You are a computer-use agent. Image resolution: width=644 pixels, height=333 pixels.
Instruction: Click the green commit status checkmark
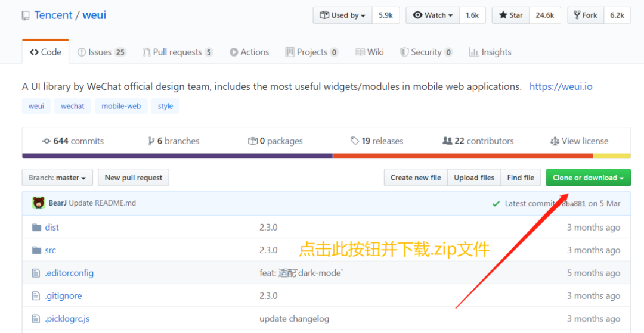[496, 203]
